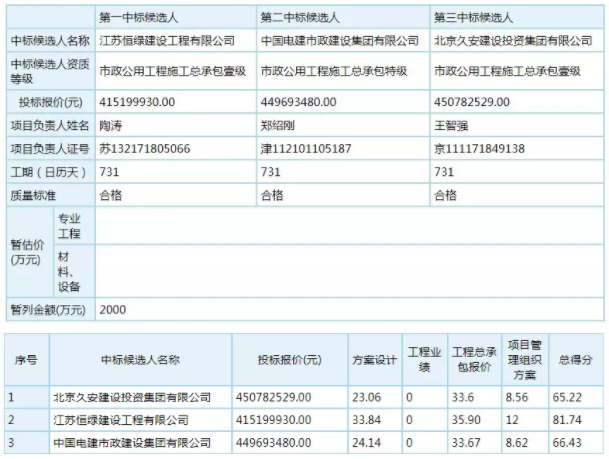Click the 2000 provisional sum value
Image resolution: width=609 pixels, height=459 pixels.
[x=113, y=309]
